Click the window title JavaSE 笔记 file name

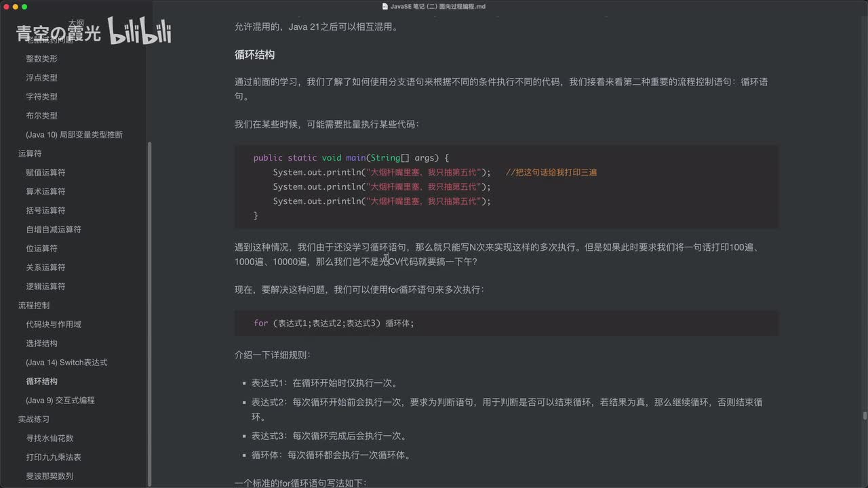pos(437,6)
